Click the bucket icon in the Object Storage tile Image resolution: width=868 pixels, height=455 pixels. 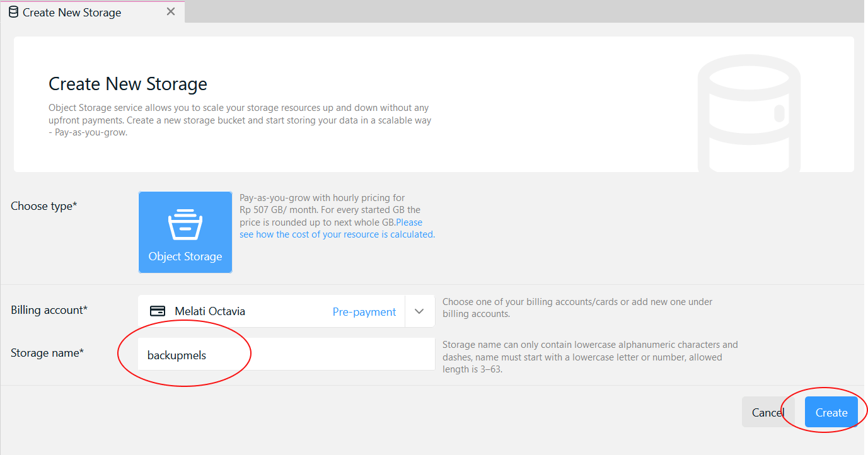click(x=185, y=224)
